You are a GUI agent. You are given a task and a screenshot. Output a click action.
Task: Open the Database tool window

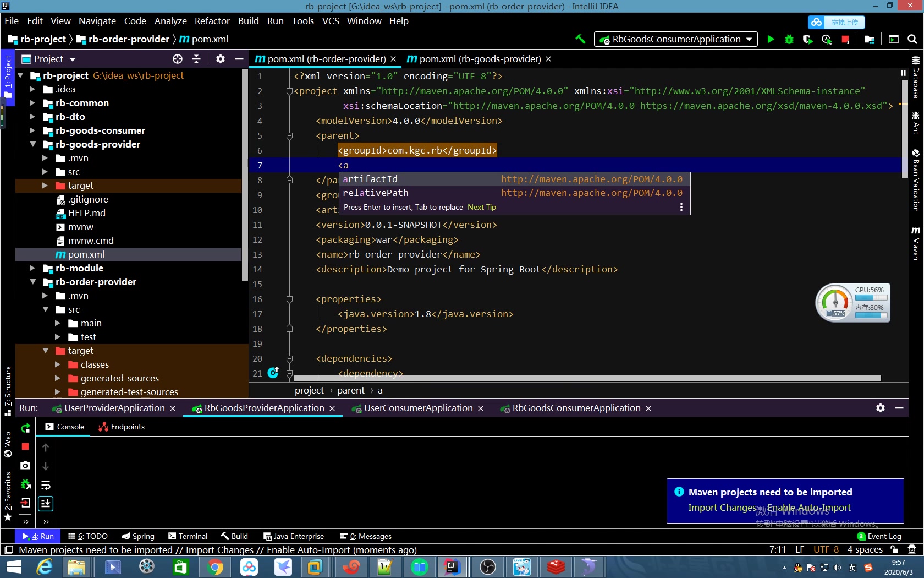[x=916, y=78]
